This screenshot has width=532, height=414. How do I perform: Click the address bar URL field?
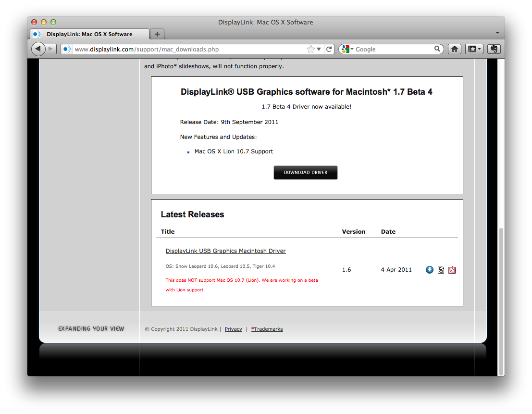(x=190, y=49)
